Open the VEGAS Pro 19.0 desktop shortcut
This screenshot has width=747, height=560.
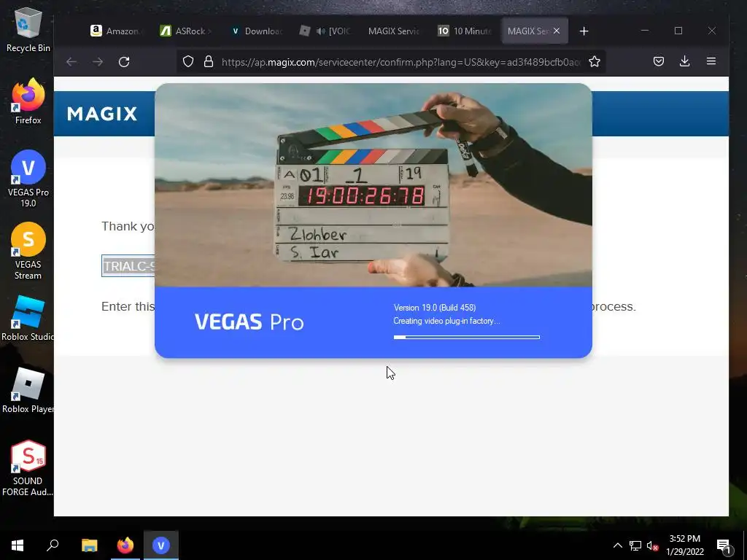(x=28, y=179)
